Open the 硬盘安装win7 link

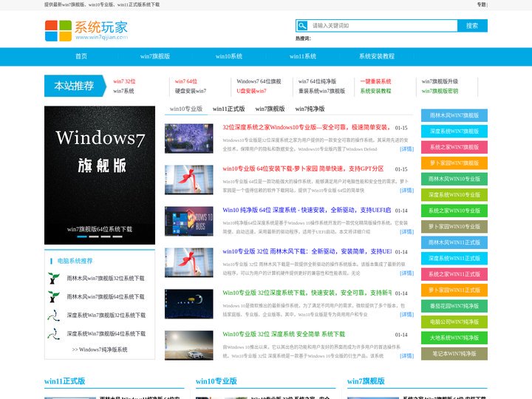pyautogui.click(x=191, y=91)
